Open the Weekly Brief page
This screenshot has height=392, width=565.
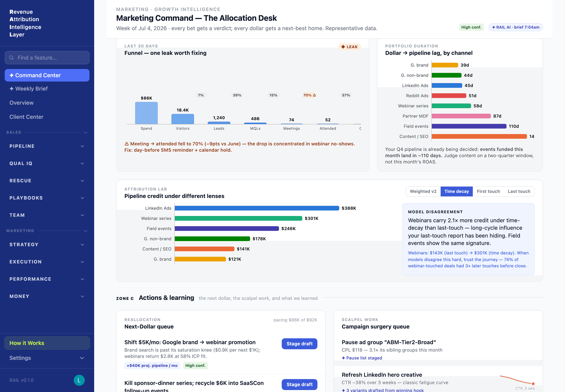[47, 89]
